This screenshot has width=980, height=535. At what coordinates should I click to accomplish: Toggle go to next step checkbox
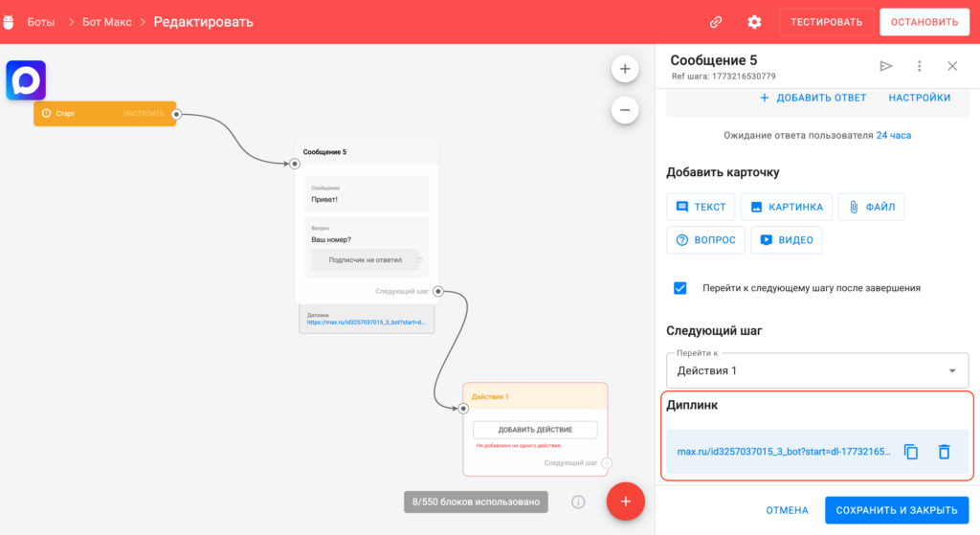(x=680, y=288)
